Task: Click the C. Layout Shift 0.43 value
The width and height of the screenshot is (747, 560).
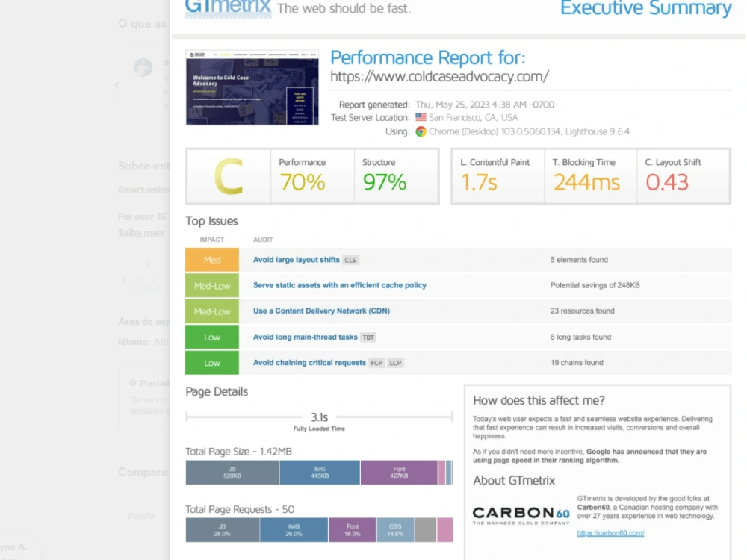Action: tap(667, 182)
